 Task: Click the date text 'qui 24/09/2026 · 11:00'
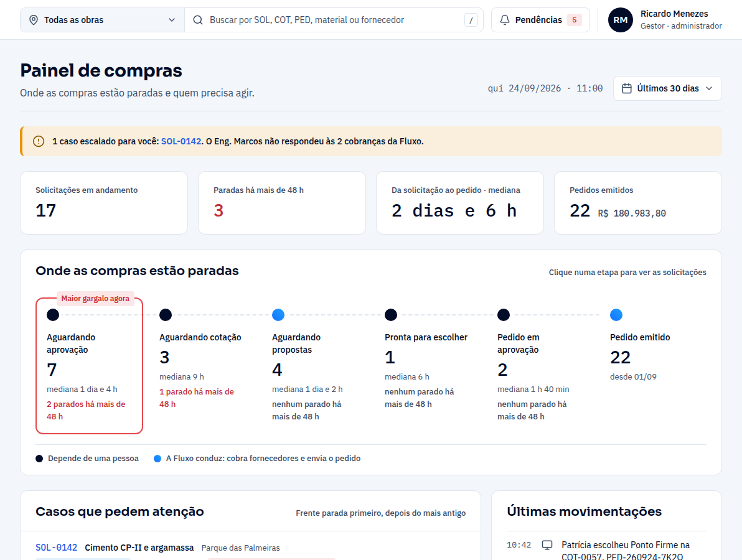[x=545, y=88]
